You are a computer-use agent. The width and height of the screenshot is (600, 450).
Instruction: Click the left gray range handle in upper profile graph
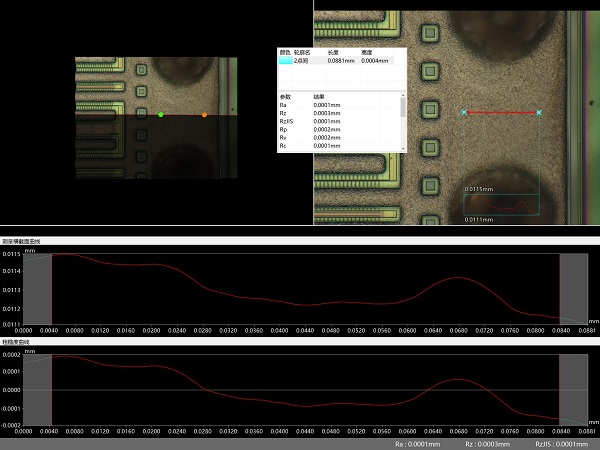[x=37, y=288]
